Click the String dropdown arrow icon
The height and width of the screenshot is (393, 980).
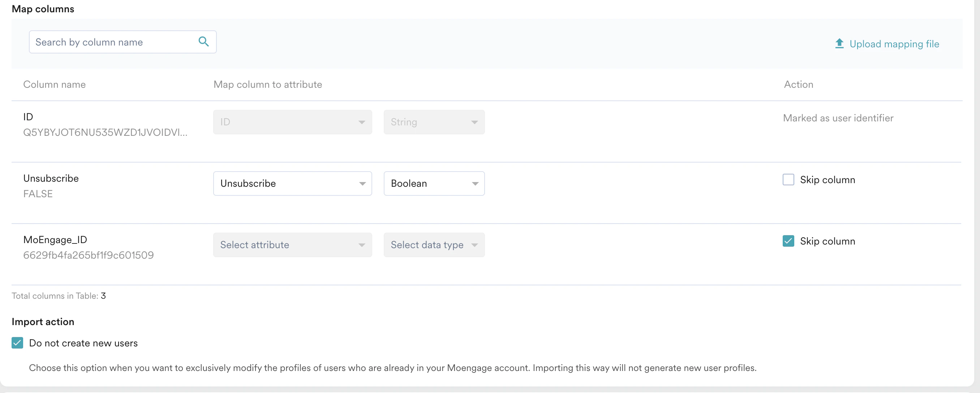(474, 122)
